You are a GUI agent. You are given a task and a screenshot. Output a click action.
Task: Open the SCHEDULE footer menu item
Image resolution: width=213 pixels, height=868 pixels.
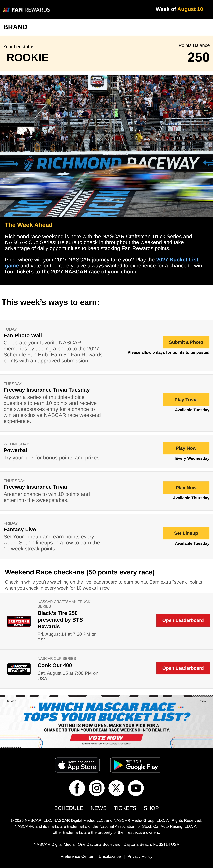69,808
